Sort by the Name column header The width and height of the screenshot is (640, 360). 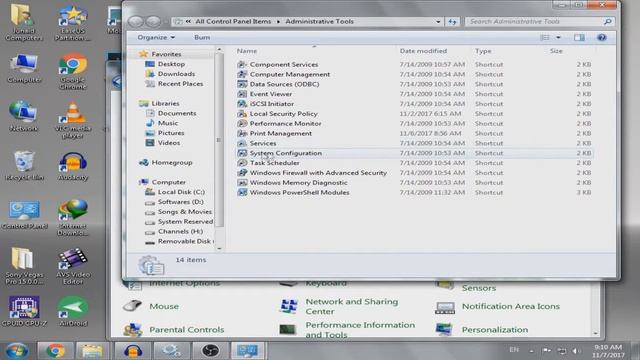[x=247, y=51]
